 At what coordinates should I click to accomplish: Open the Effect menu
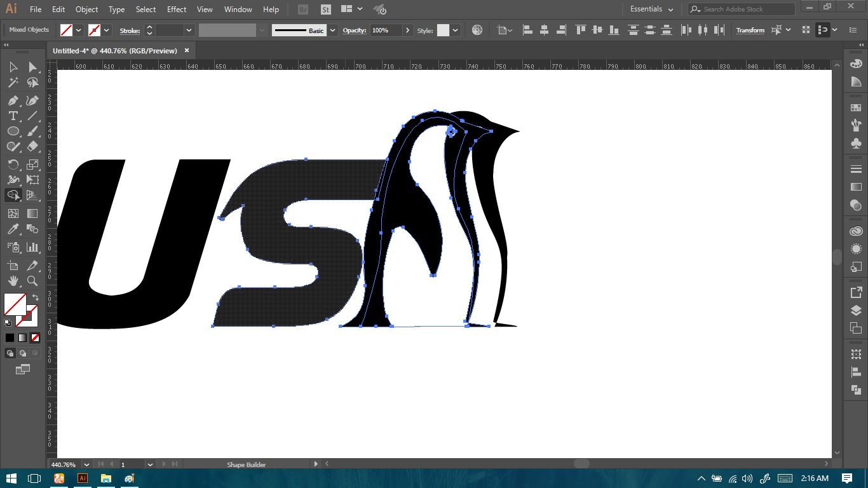pyautogui.click(x=177, y=10)
